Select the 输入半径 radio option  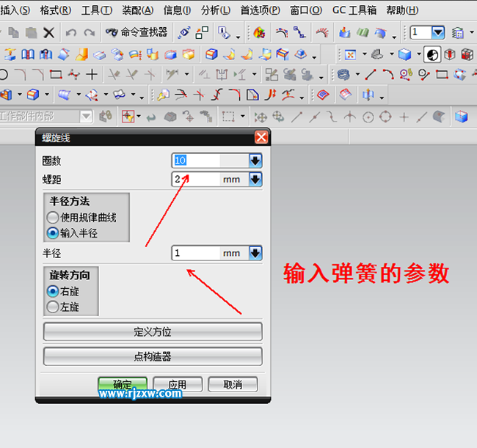53,233
